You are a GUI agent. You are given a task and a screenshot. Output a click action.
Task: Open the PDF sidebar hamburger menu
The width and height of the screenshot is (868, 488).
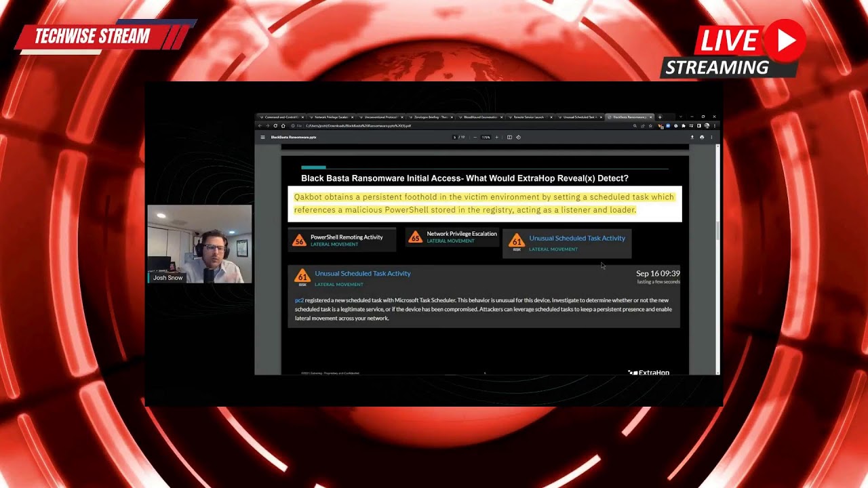pyautogui.click(x=262, y=137)
